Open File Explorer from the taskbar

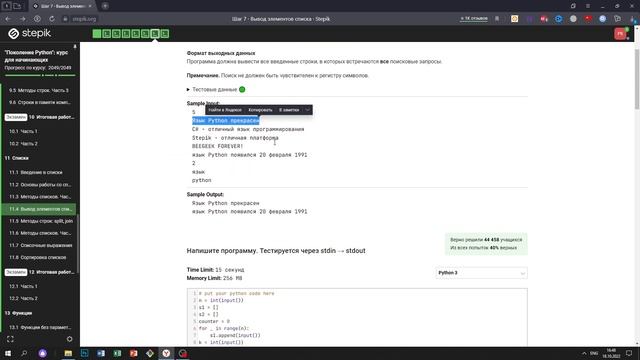coord(68,353)
